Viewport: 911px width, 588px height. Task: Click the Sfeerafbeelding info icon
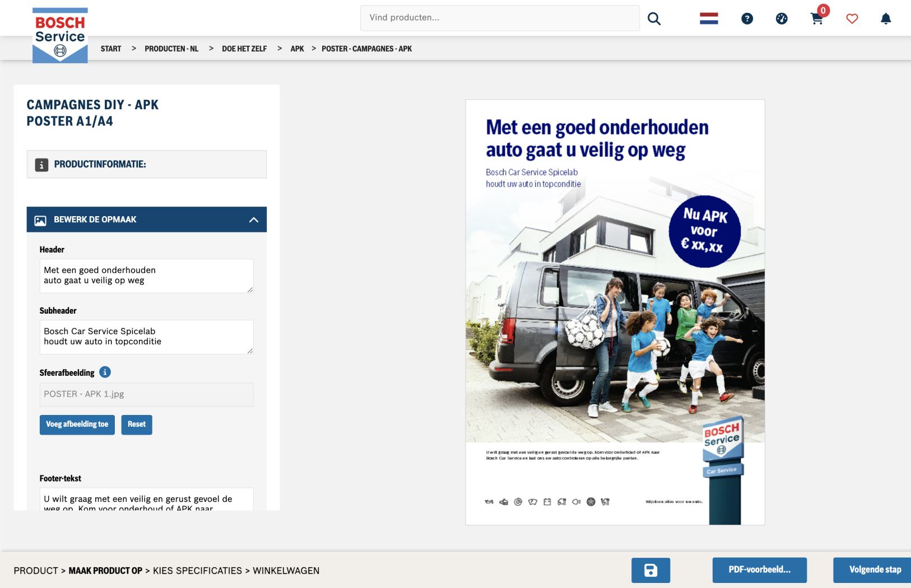105,372
